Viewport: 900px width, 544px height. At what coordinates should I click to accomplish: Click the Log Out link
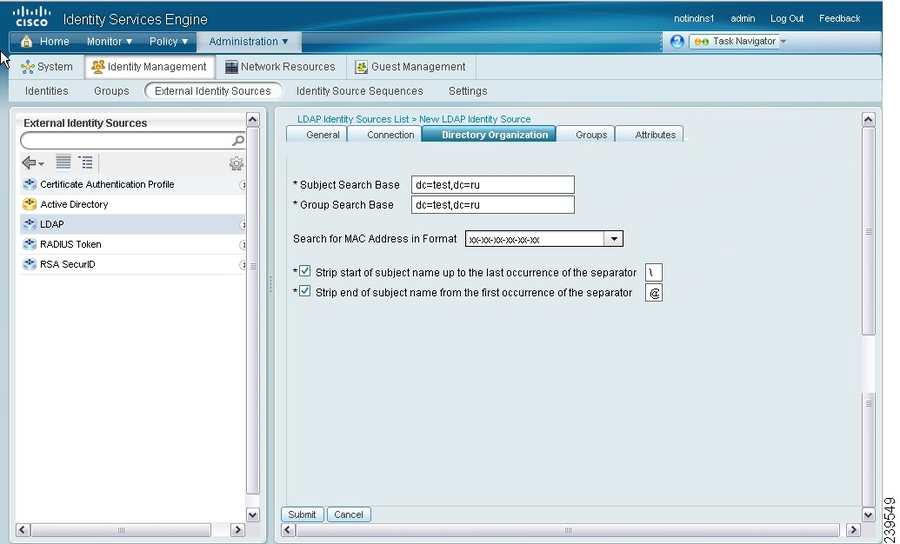click(x=786, y=18)
